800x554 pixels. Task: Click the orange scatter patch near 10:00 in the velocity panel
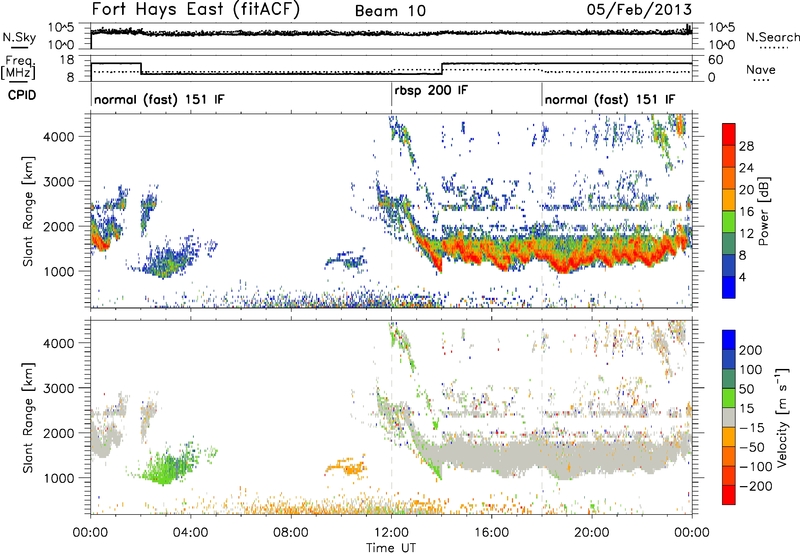[347, 466]
